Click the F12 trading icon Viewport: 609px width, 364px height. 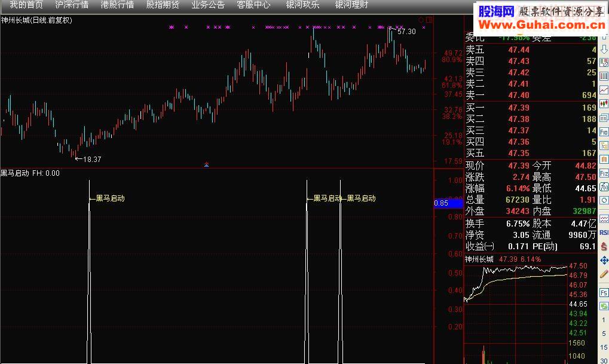(x=604, y=173)
